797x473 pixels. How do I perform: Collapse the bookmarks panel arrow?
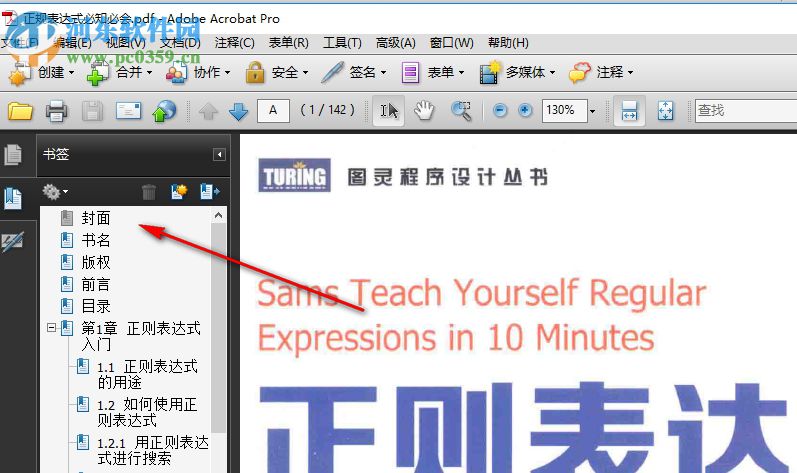tap(219, 154)
